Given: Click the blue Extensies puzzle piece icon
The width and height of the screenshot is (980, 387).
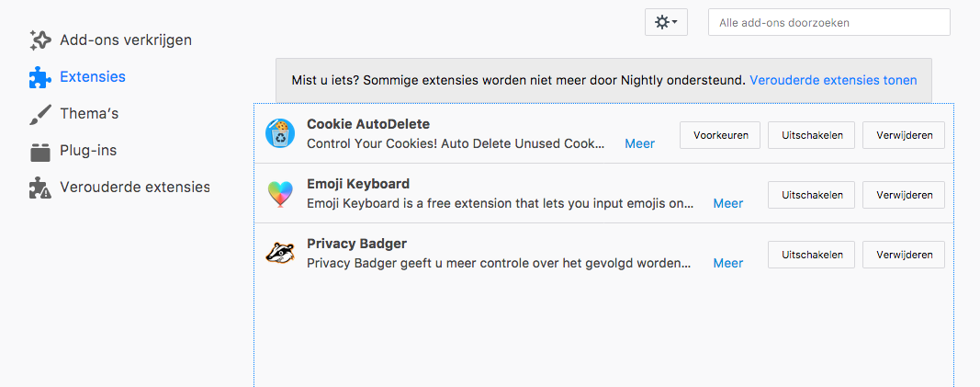Looking at the screenshot, I should (x=39, y=77).
